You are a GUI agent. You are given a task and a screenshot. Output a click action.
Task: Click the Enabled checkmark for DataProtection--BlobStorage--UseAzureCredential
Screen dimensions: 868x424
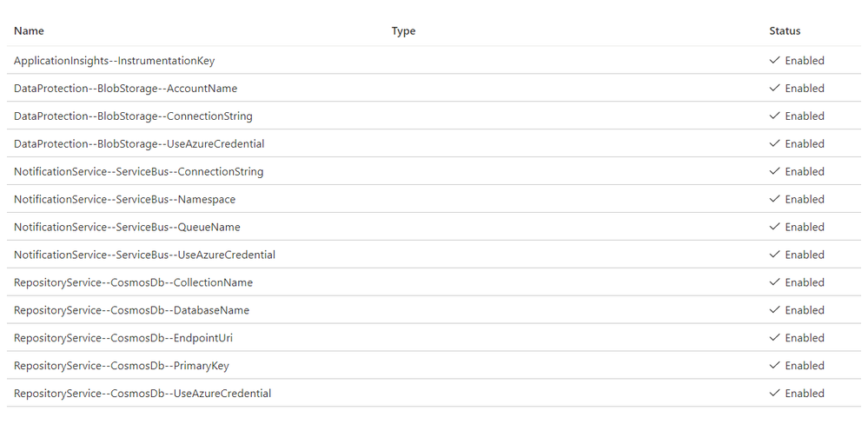coord(774,143)
